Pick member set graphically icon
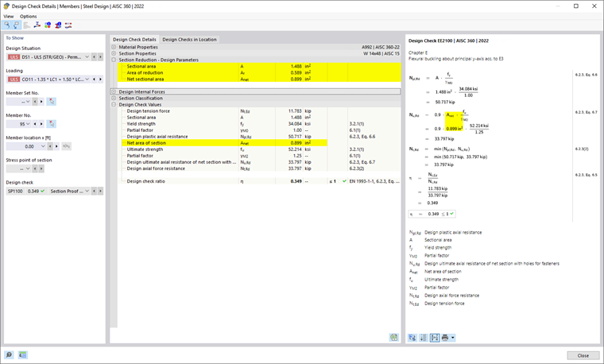Image resolution: width=604 pixels, height=364 pixels. click(x=51, y=102)
